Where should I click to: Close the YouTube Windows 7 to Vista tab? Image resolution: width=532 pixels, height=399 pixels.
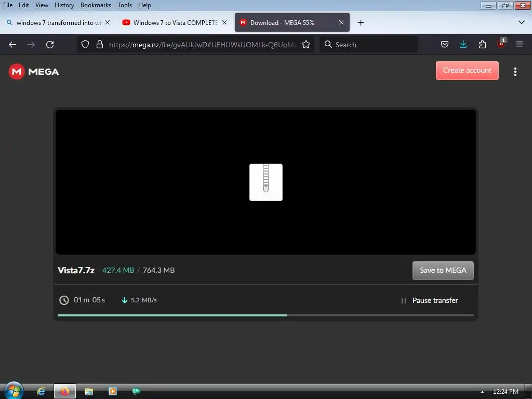(224, 22)
